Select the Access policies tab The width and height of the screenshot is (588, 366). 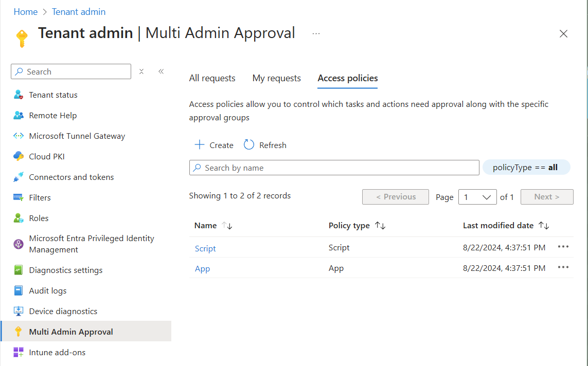pos(348,78)
